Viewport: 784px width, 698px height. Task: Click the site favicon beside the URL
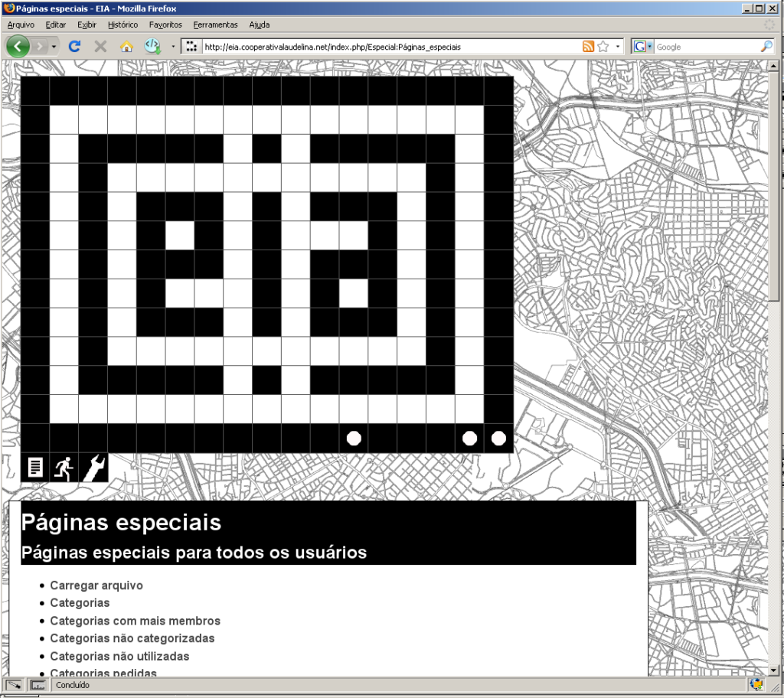[x=191, y=47]
